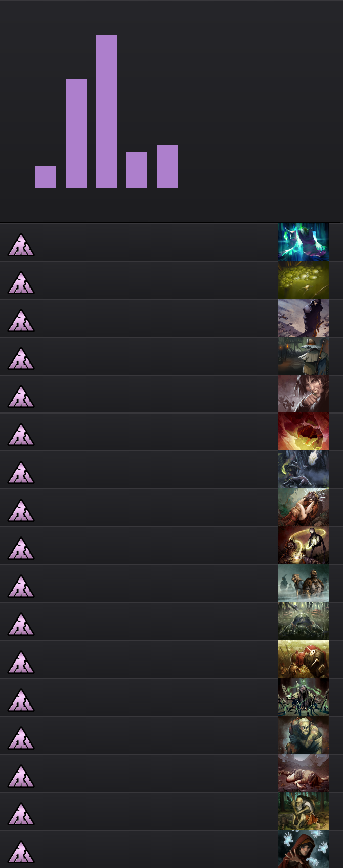Viewport: 343px width, 868px height.
Task: Click the golden halo figure card thumbnail
Action: (x=304, y=546)
